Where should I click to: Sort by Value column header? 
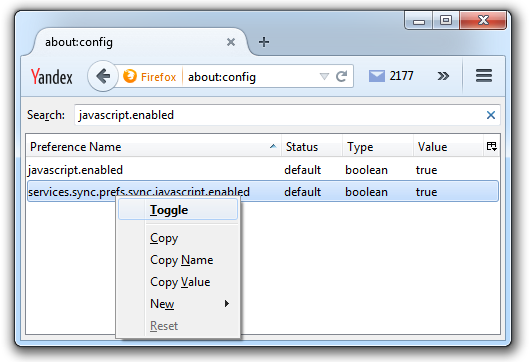point(448,147)
